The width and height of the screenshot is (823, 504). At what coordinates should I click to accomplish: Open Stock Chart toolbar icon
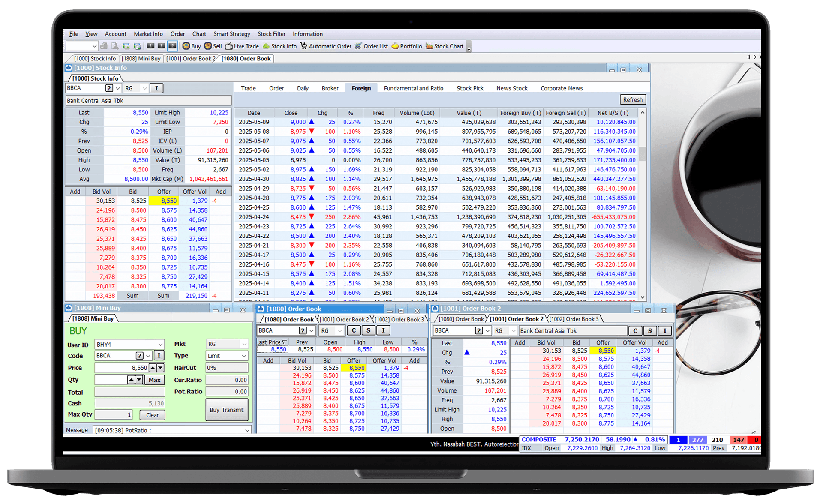click(x=429, y=46)
